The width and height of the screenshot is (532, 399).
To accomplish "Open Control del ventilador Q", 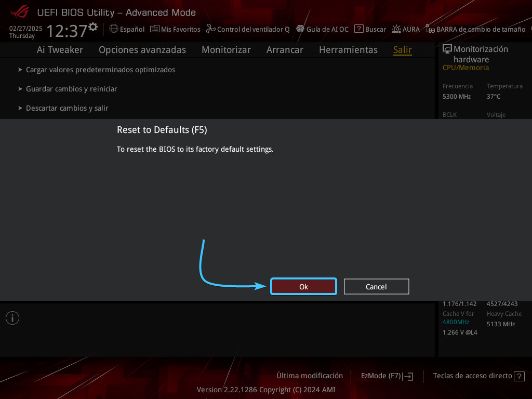I will 253,29.
